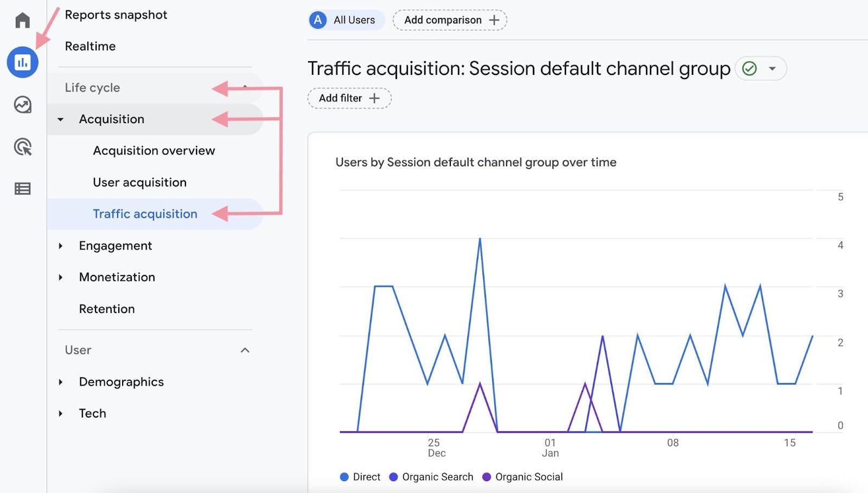Viewport: 868px width, 493px height.
Task: Select Monetization in the sidebar
Action: coord(117,277)
